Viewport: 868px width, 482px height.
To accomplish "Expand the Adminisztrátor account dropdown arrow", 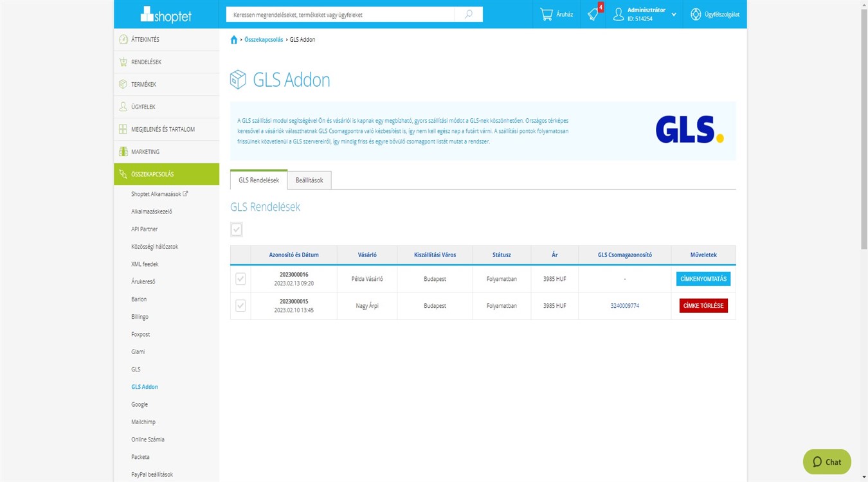I will [x=674, y=15].
